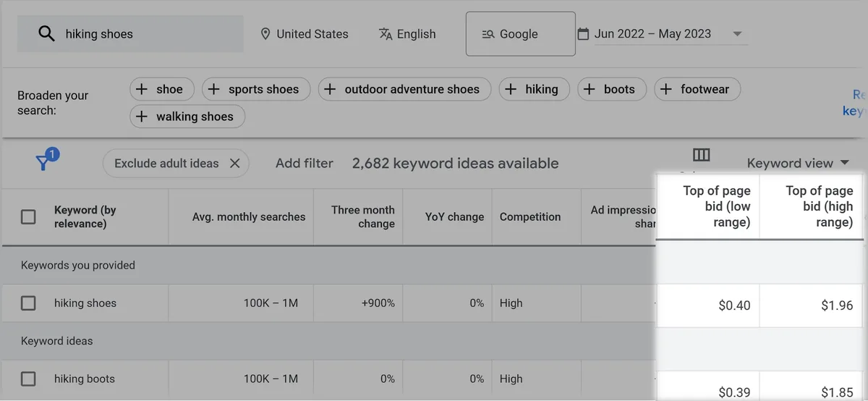Click the Add filter link

305,164
